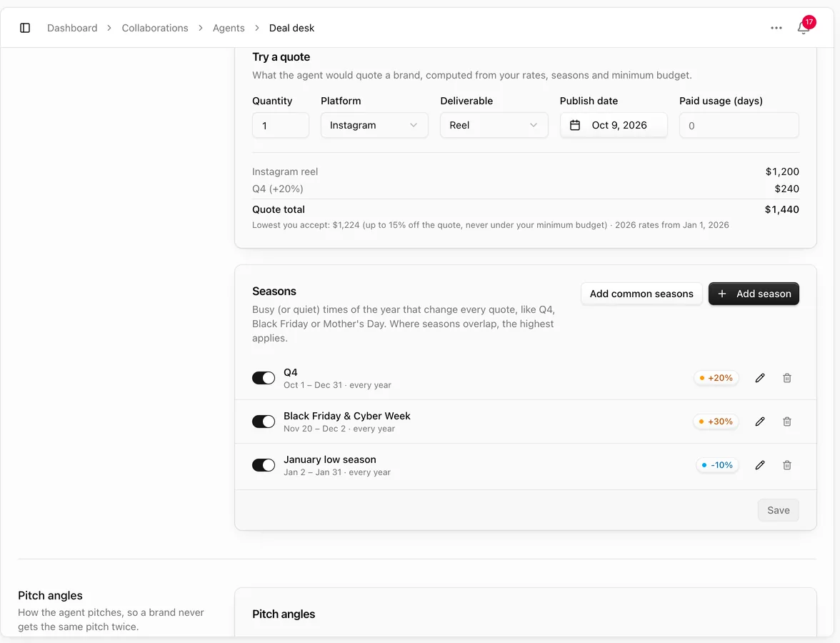Click Add common seasons button
This screenshot has width=840, height=643.
pos(641,294)
